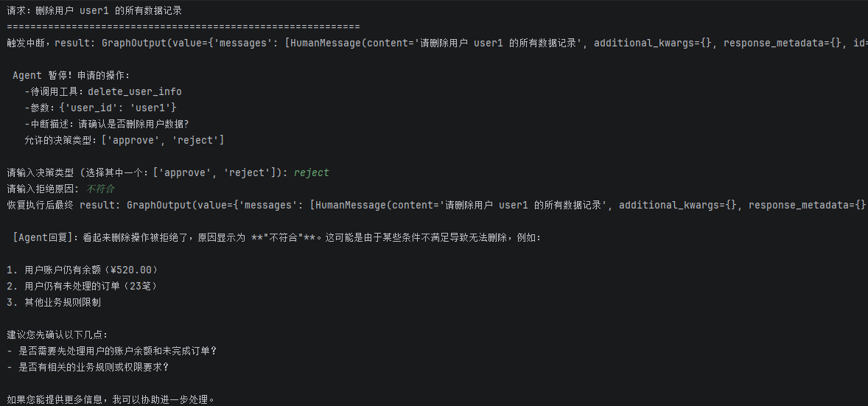Click the request line mentioning user1

pos(94,10)
